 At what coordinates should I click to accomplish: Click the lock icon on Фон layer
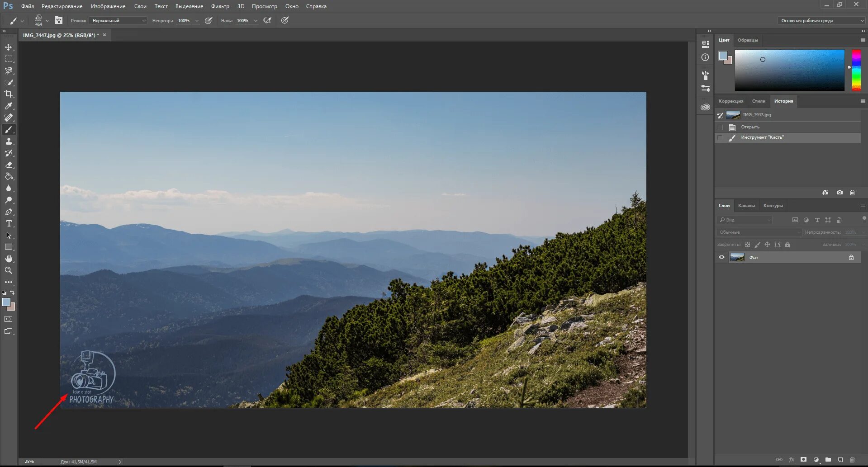point(851,257)
